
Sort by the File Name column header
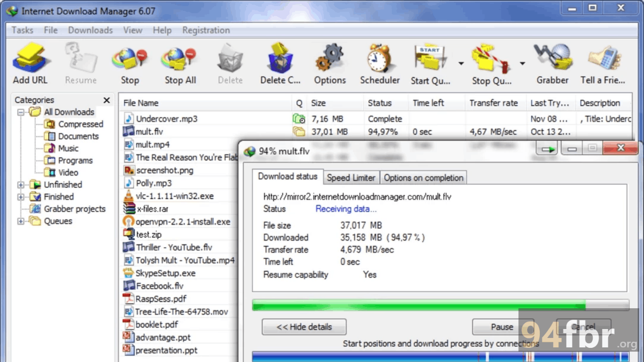[206, 103]
